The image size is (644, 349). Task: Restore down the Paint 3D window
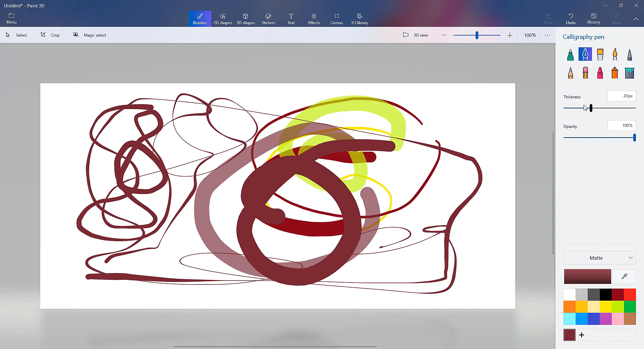[621, 5]
